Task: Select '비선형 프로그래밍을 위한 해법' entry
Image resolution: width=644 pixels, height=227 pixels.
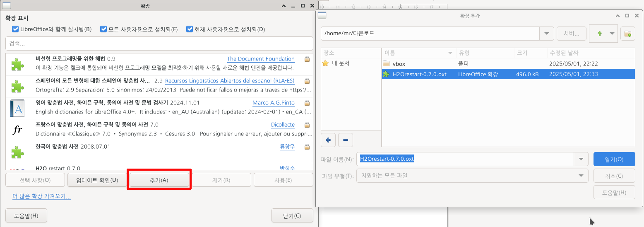Action: pos(159,65)
